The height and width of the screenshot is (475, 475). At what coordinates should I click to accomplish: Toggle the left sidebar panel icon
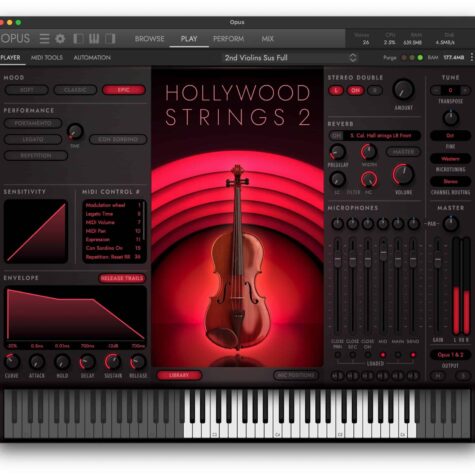[x=78, y=39]
